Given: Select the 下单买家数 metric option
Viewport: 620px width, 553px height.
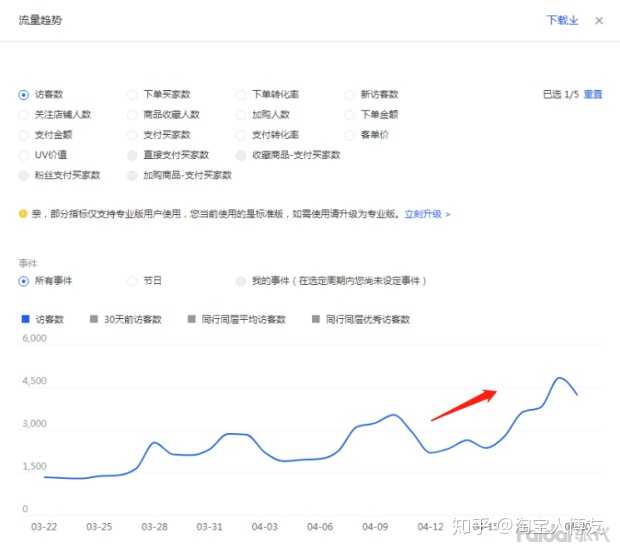Looking at the screenshot, I should (133, 95).
